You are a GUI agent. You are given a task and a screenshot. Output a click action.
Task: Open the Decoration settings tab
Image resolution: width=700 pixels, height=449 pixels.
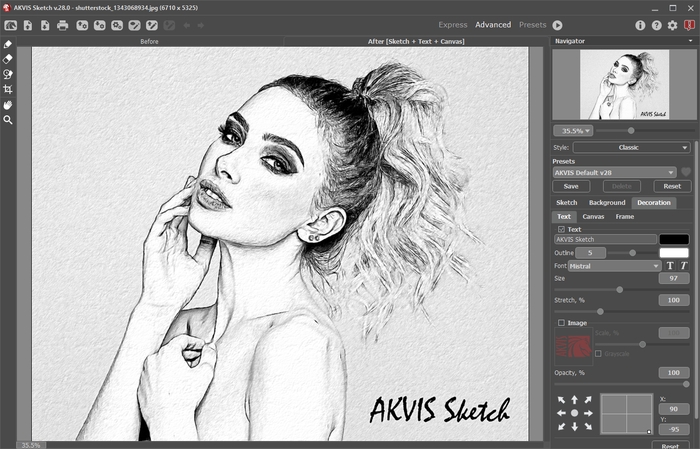(654, 203)
